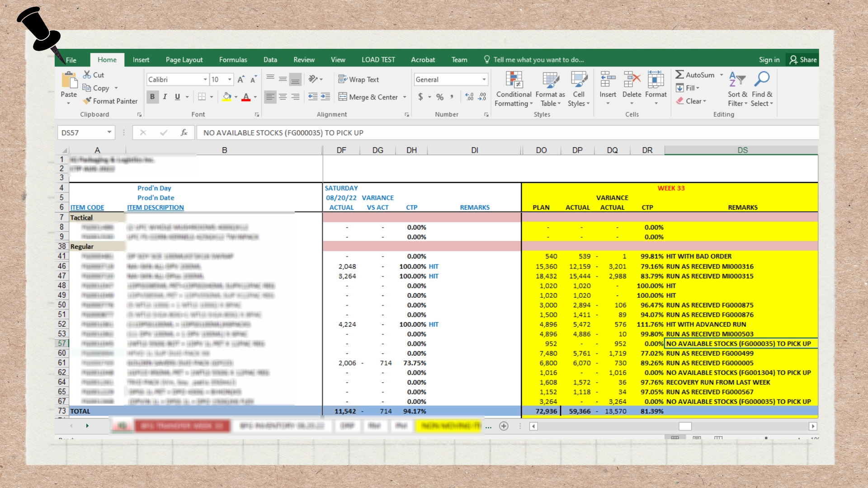Viewport: 868px width, 488px height.
Task: Open the Page Layout tab
Action: [x=184, y=60]
